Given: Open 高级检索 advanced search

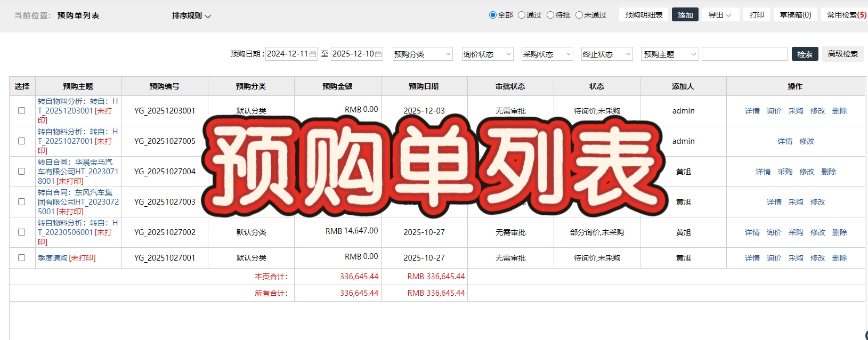Looking at the screenshot, I should pos(843,54).
